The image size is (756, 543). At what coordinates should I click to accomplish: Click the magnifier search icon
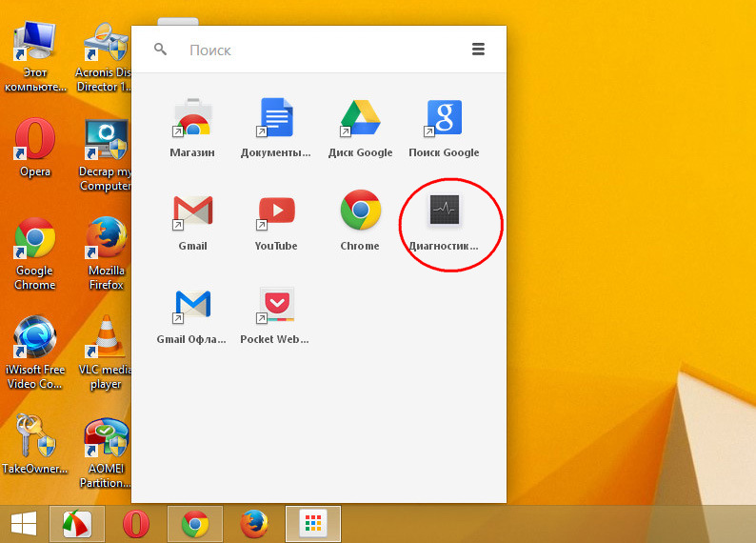point(160,49)
